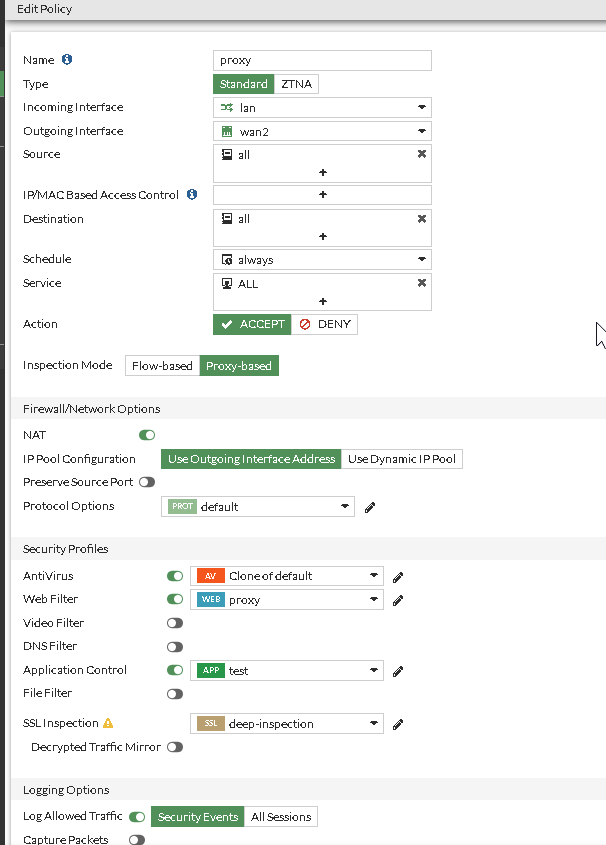Click the info icon next to Name
Viewport: 606px width, 845px height.
67,60
